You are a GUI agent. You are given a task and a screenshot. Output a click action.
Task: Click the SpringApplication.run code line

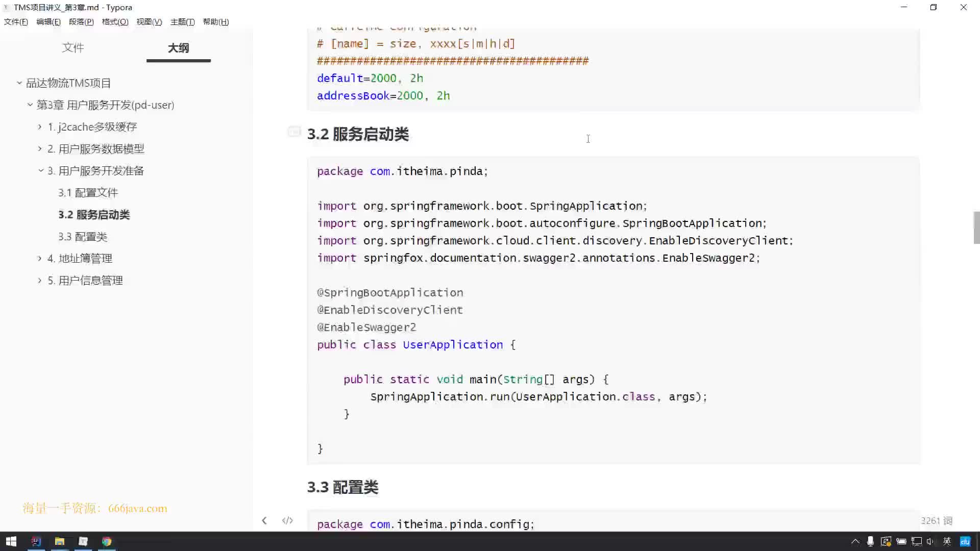coord(539,396)
